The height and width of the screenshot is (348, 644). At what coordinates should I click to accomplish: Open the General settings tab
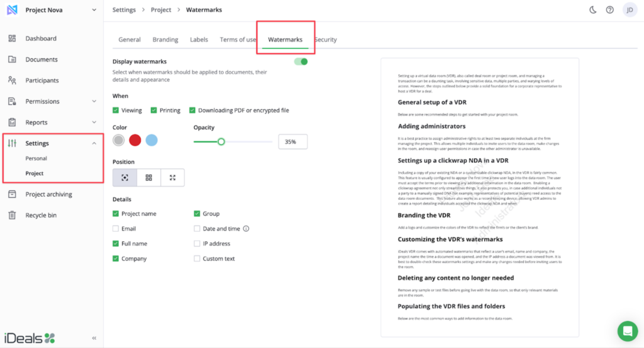pyautogui.click(x=130, y=40)
